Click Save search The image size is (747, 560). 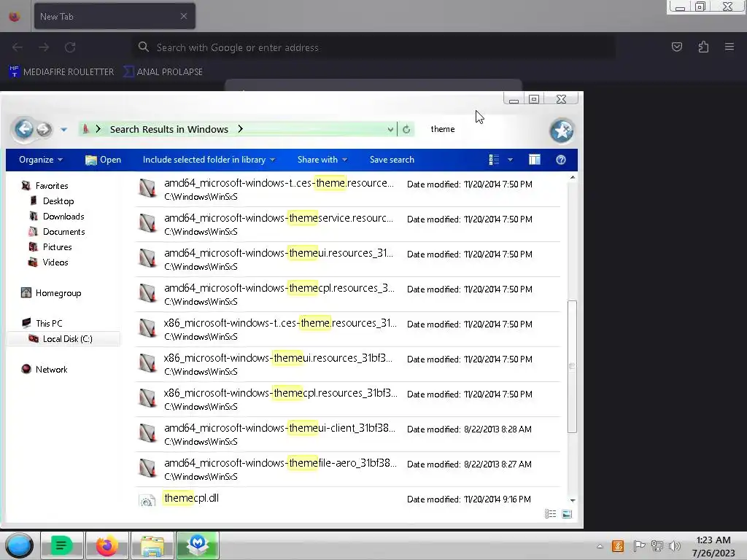click(392, 160)
